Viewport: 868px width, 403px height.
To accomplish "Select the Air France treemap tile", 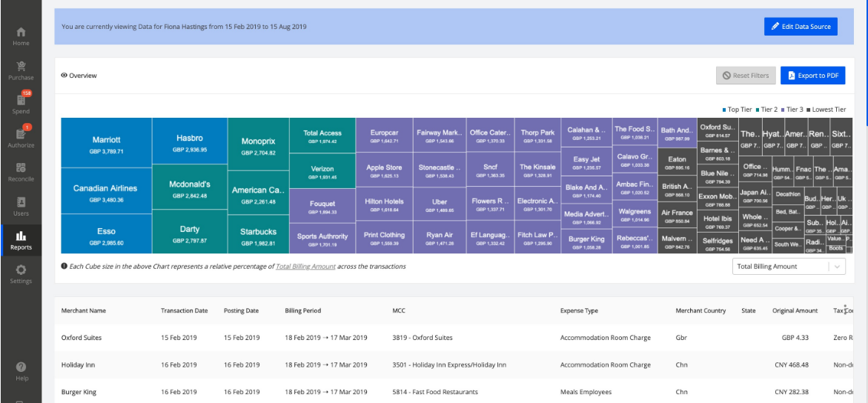I will pyautogui.click(x=677, y=216).
